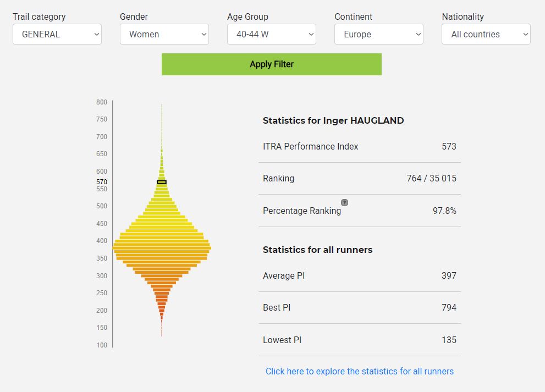Open the Gender dropdown showing Women
Viewport: 545px width, 392px height.
pos(164,34)
